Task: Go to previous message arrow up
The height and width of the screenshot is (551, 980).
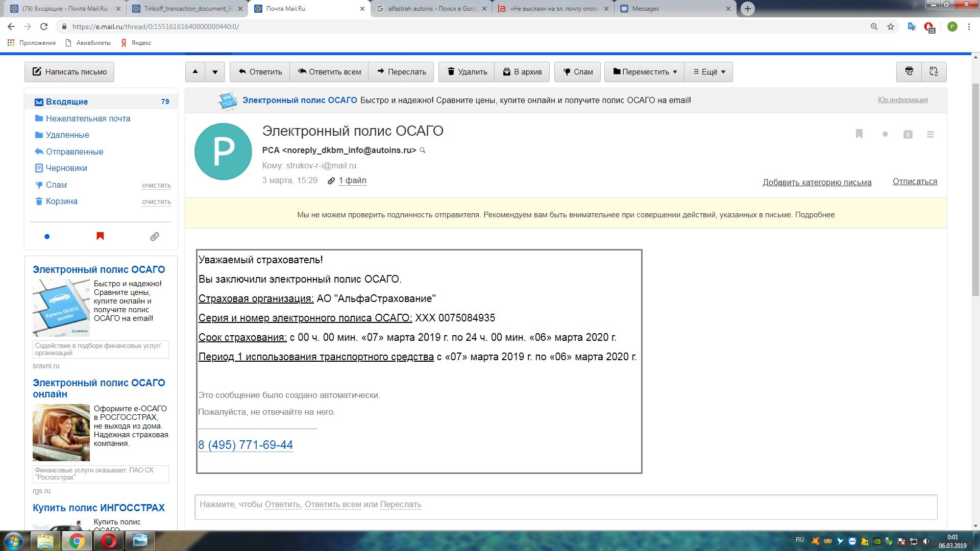Action: pos(195,72)
